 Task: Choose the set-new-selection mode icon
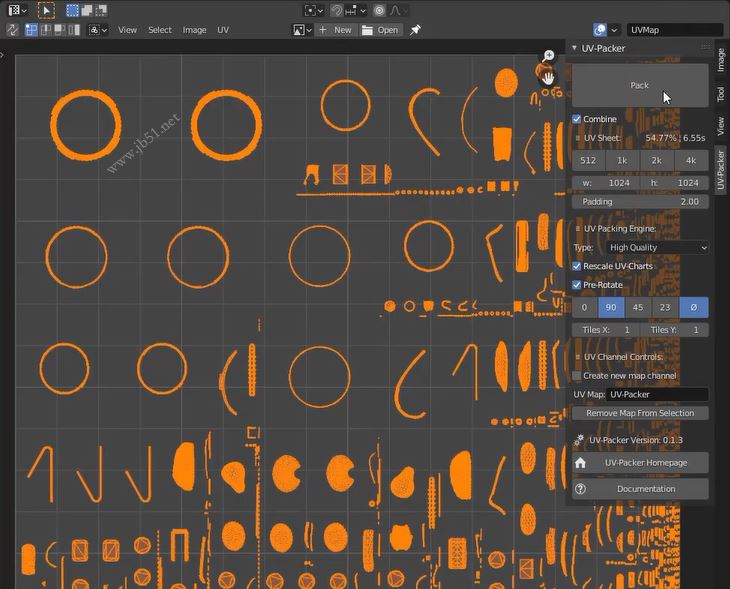click(72, 10)
